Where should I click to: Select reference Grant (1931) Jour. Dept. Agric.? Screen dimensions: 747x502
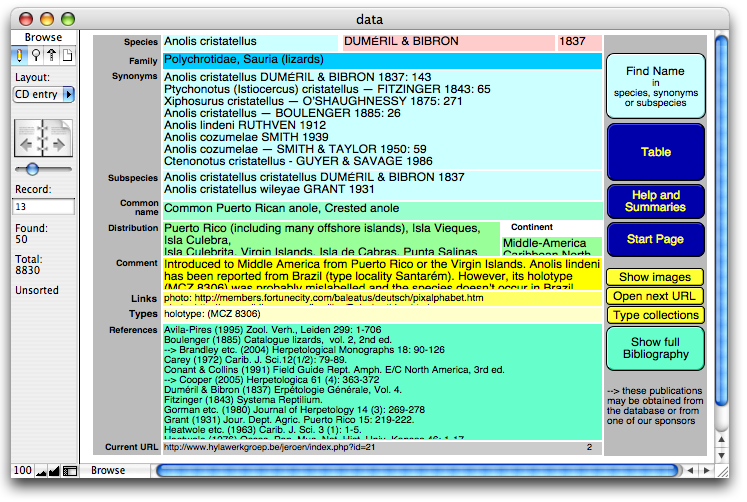[289, 420]
